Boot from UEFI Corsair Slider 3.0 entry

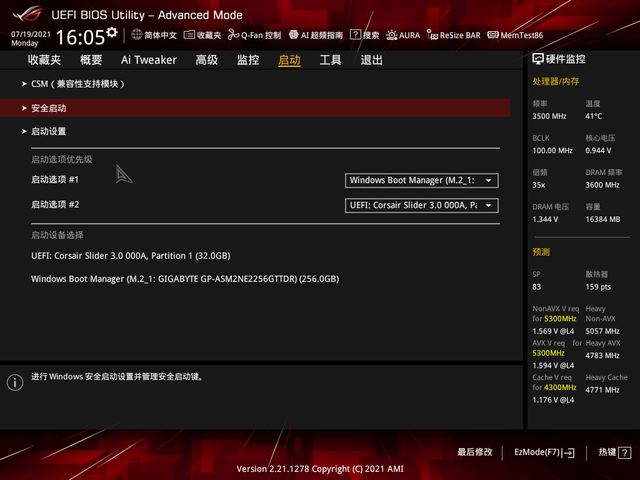click(x=131, y=256)
